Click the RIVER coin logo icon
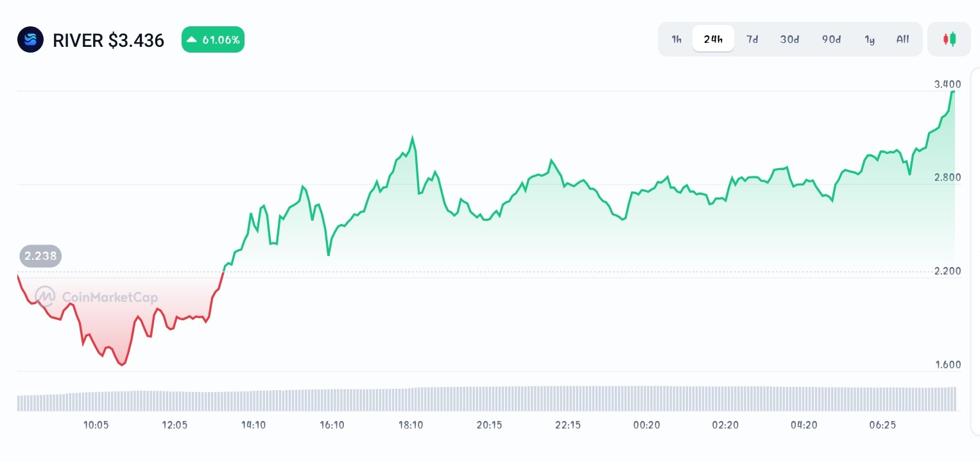This screenshot has height=462, width=980. [x=30, y=40]
